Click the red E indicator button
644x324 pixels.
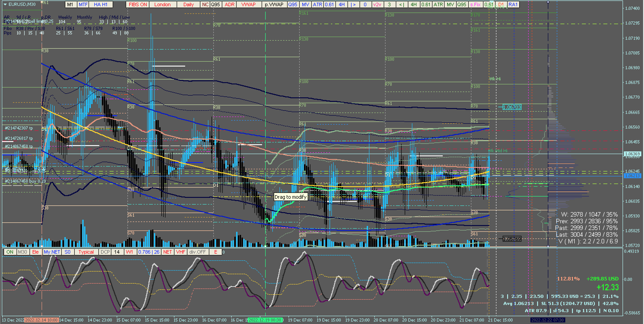216,252
